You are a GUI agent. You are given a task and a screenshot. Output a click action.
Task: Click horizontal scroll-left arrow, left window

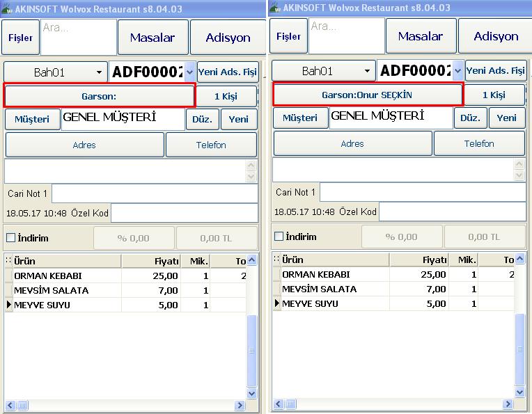pos(10,405)
